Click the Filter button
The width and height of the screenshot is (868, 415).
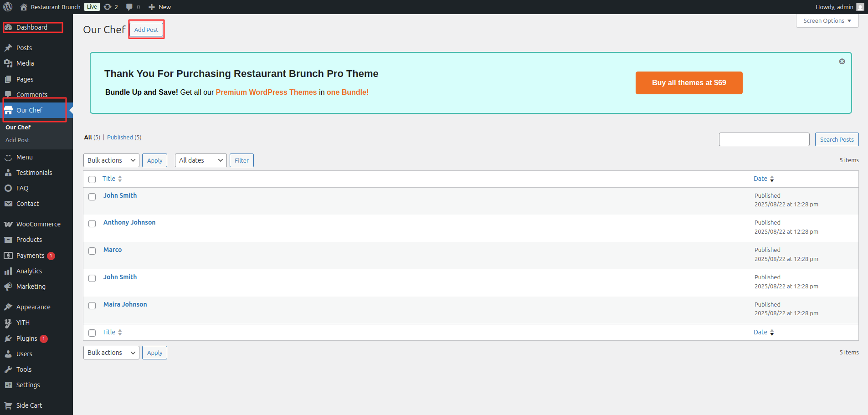pyautogui.click(x=241, y=160)
